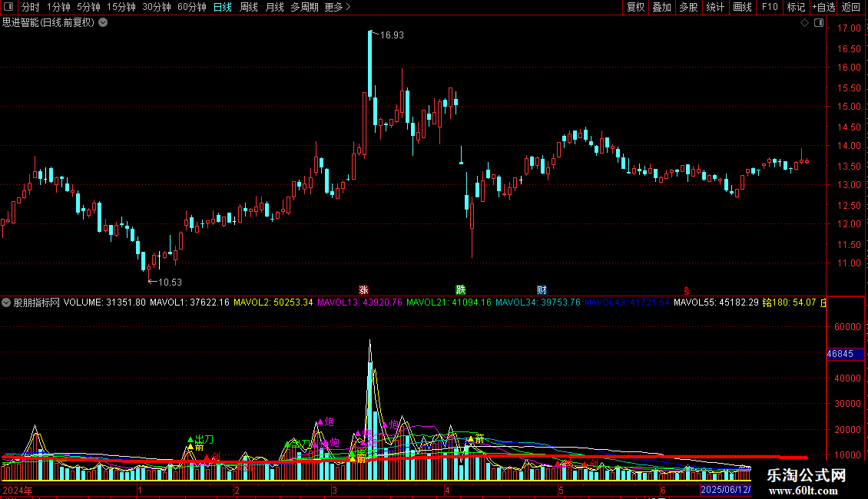The image size is (868, 499).
Task: Click the MAVOL55: 45182.29 value
Action: coord(717,302)
